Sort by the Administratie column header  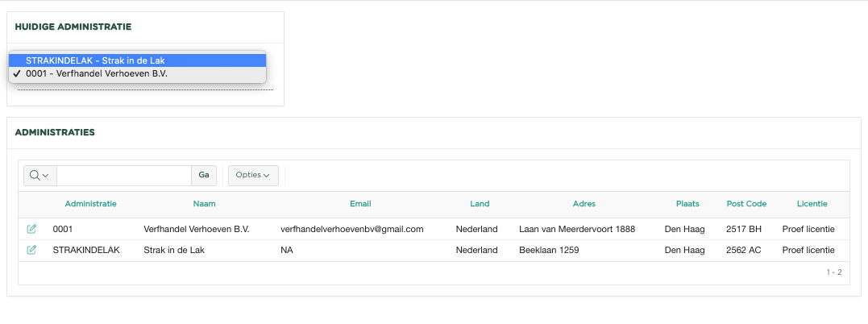90,204
